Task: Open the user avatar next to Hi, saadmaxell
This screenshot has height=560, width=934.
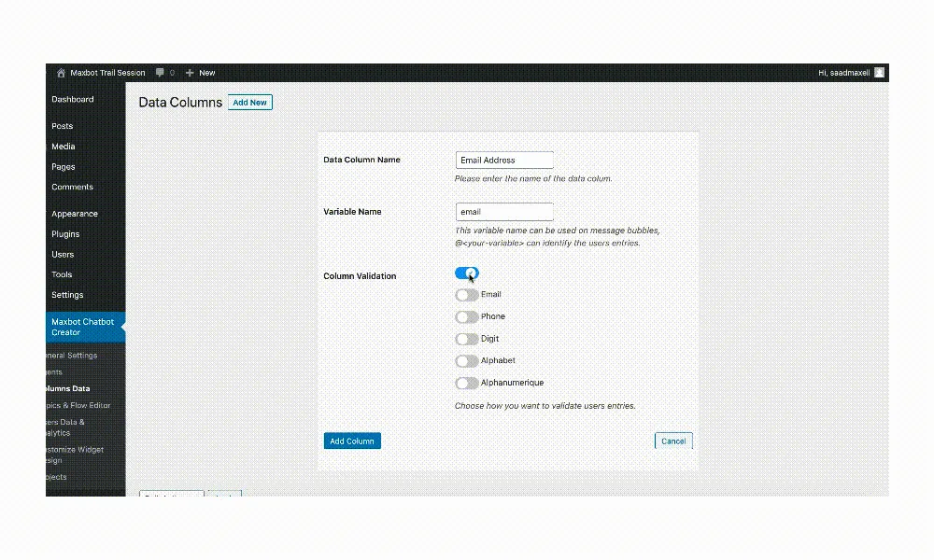Action: click(x=879, y=73)
